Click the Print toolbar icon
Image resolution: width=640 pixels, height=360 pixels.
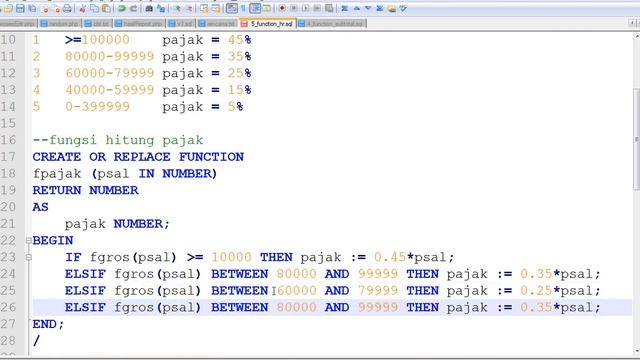67,9
